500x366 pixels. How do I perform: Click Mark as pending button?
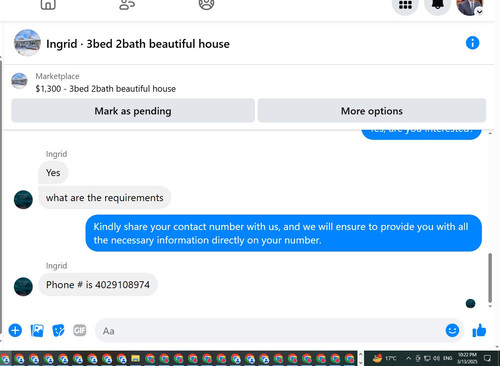pos(133,111)
